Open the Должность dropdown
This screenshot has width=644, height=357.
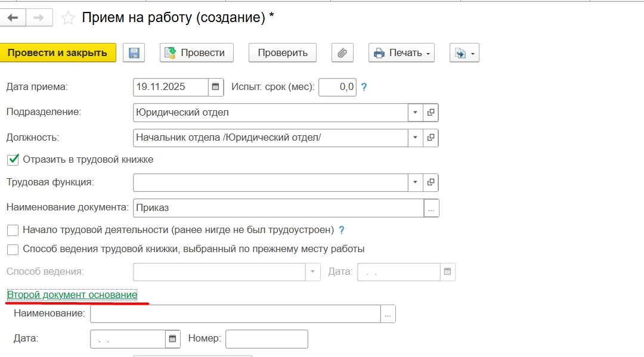[x=414, y=137]
